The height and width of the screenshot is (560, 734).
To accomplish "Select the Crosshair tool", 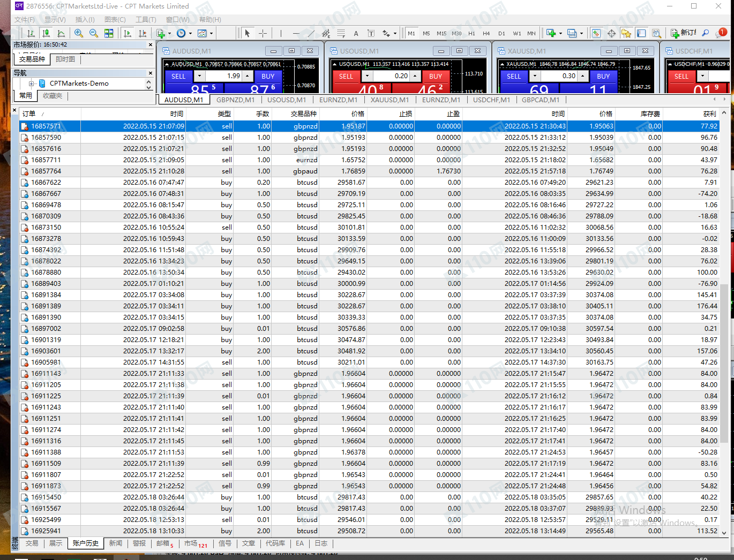I will click(263, 33).
